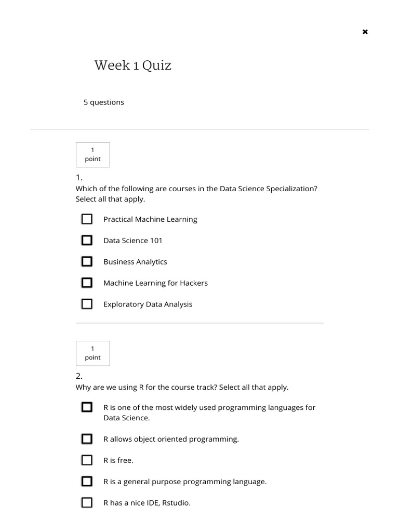Viewport: 399px width, 532px height.
Task: Click the 'R is free.' answer text
Action: pos(118,460)
